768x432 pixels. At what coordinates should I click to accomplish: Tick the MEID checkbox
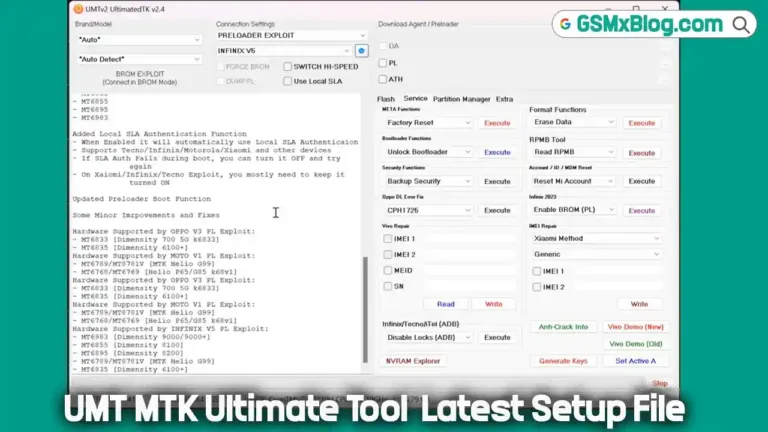[x=388, y=270]
